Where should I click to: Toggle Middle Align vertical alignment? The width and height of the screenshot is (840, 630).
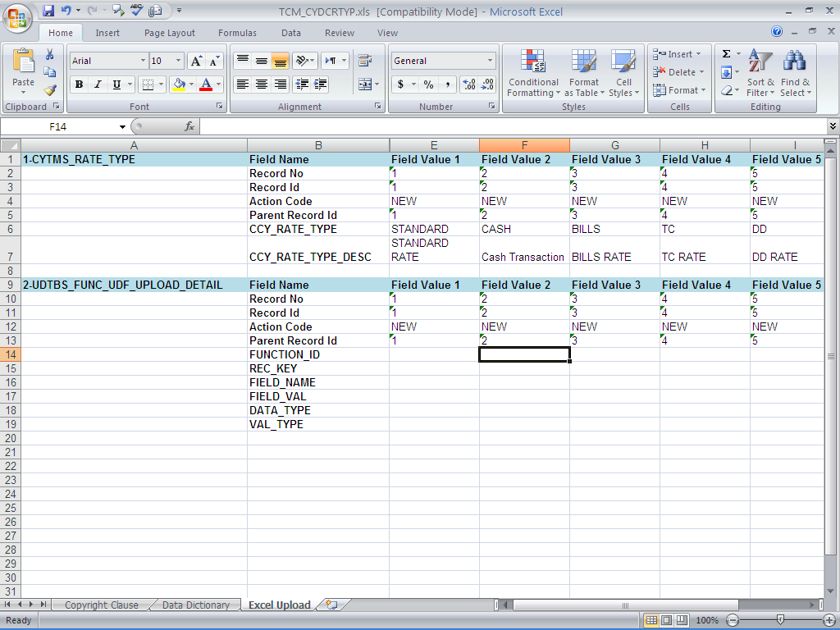[262, 61]
